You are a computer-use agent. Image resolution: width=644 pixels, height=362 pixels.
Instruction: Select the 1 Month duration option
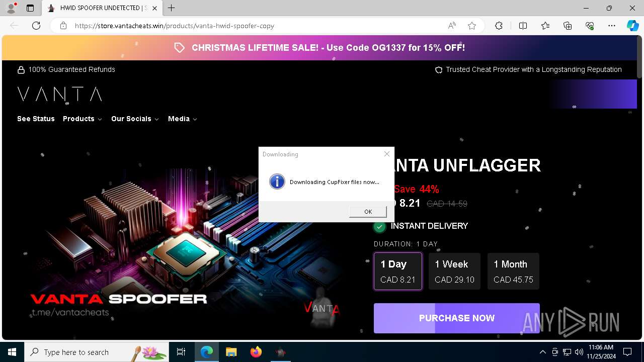point(513,271)
